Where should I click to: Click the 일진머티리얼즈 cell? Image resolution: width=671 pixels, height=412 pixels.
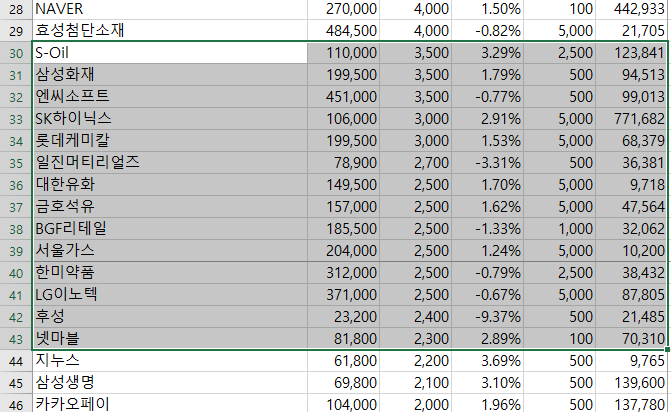pos(170,163)
